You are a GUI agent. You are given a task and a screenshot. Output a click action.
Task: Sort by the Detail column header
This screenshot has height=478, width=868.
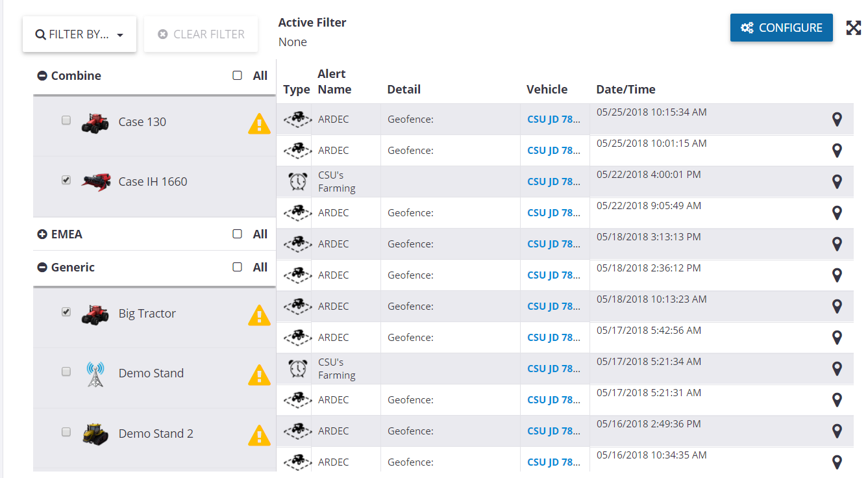point(404,90)
